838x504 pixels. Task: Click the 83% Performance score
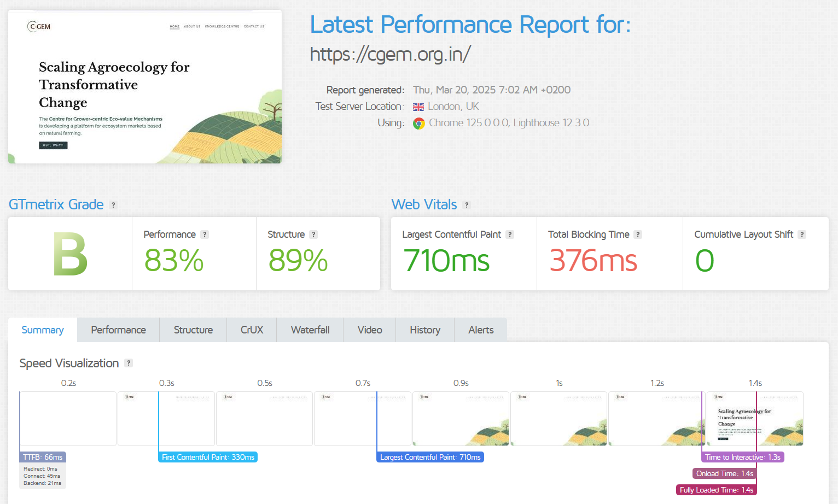pos(174,260)
